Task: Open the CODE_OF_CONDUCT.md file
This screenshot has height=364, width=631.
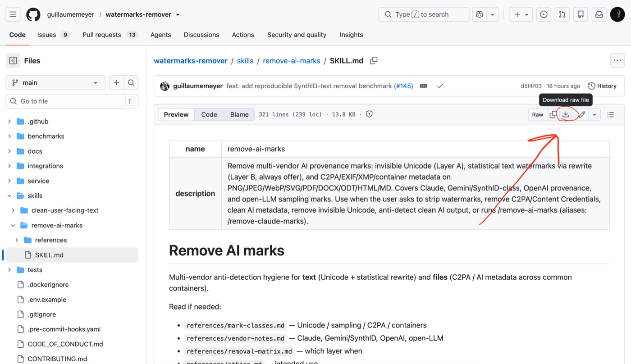Action: [x=65, y=344]
